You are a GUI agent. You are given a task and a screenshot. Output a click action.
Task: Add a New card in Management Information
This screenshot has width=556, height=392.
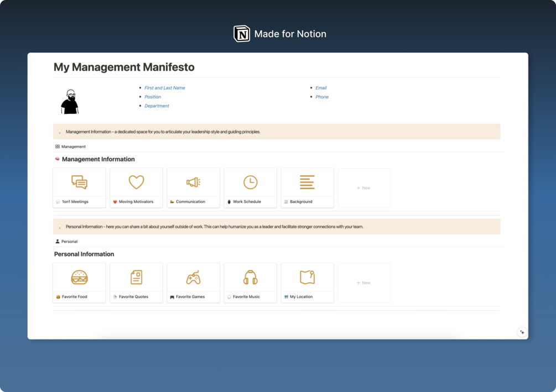coord(364,188)
